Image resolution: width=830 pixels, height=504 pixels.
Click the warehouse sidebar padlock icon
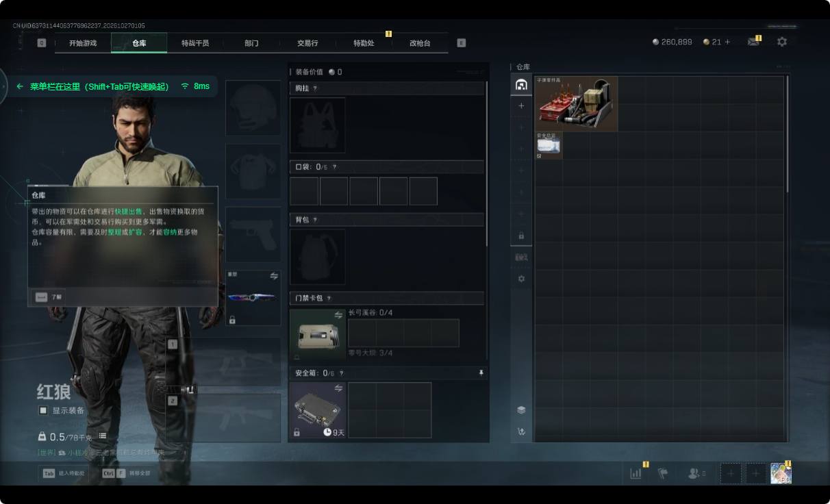(521, 236)
